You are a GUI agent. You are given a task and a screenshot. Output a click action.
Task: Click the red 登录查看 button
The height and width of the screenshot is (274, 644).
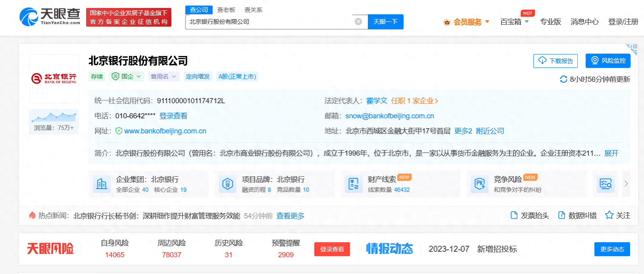click(332, 249)
